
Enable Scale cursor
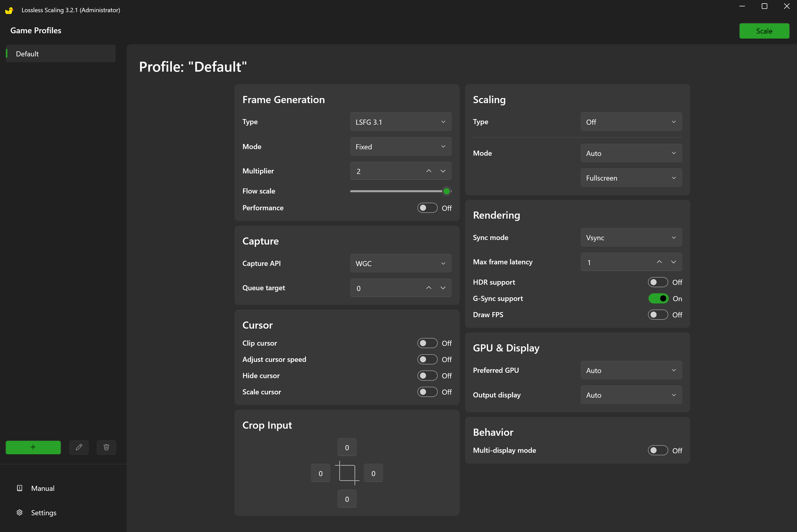pyautogui.click(x=427, y=392)
